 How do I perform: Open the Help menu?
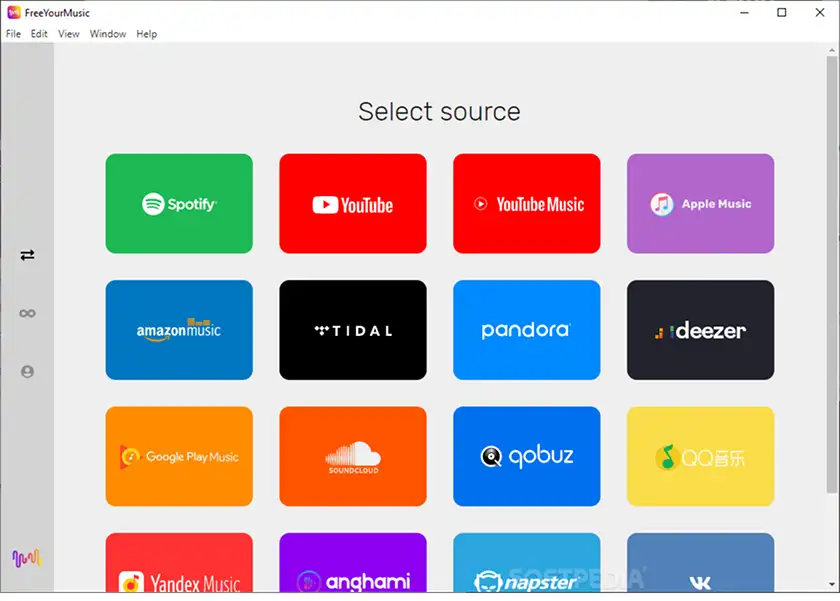[147, 34]
